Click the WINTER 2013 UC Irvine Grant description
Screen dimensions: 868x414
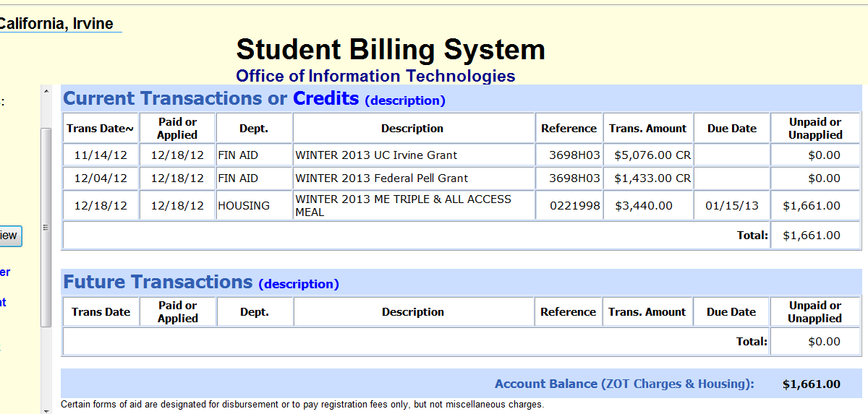click(x=376, y=155)
